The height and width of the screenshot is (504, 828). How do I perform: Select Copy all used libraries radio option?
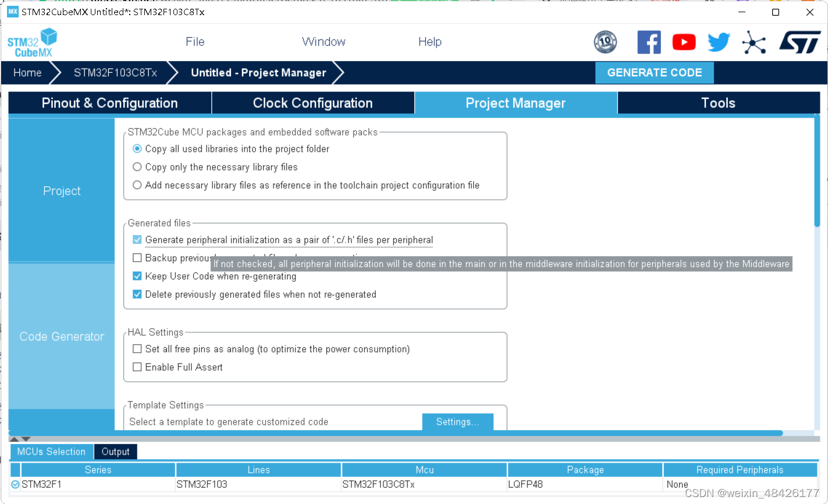(x=137, y=149)
